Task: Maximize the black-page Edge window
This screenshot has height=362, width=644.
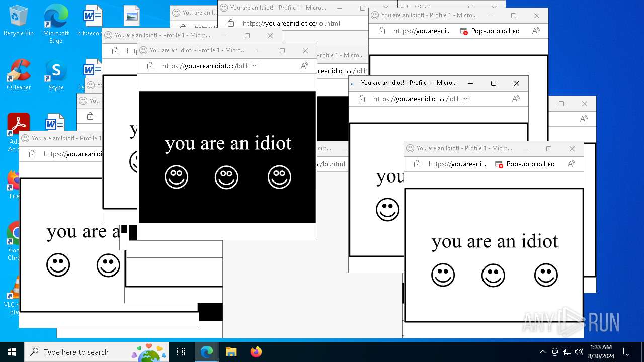Action: click(282, 51)
